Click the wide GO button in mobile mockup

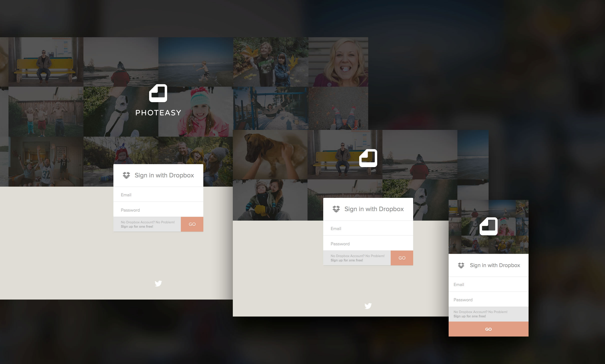tap(489, 329)
